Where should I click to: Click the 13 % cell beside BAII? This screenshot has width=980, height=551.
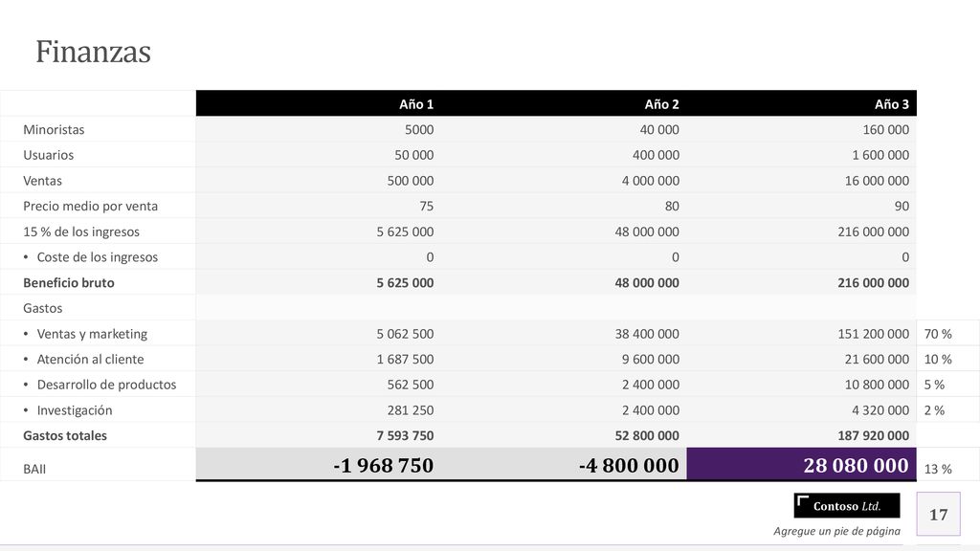tap(938, 469)
